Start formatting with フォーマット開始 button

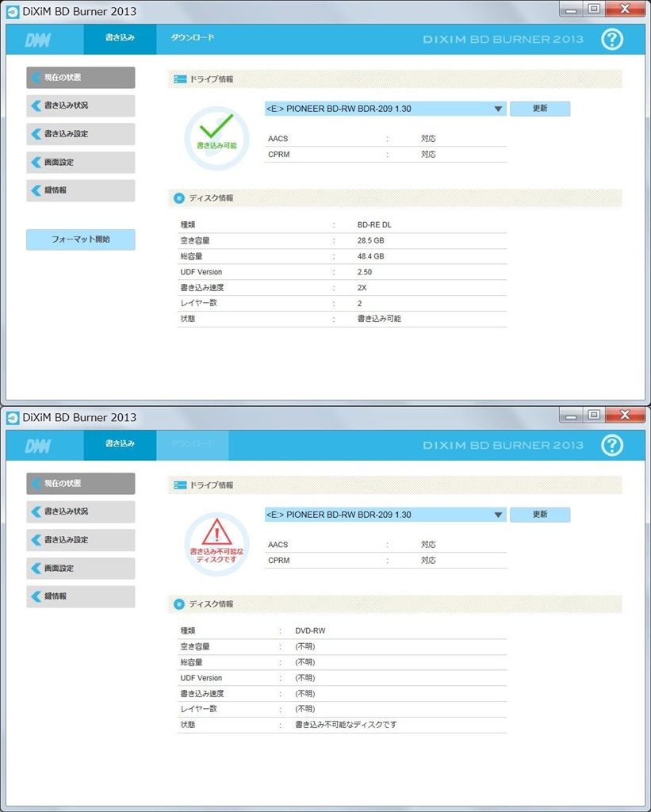(x=81, y=239)
